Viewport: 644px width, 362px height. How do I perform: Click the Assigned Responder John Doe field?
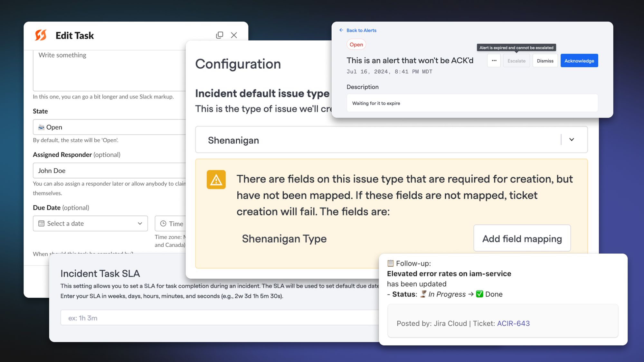(109, 171)
